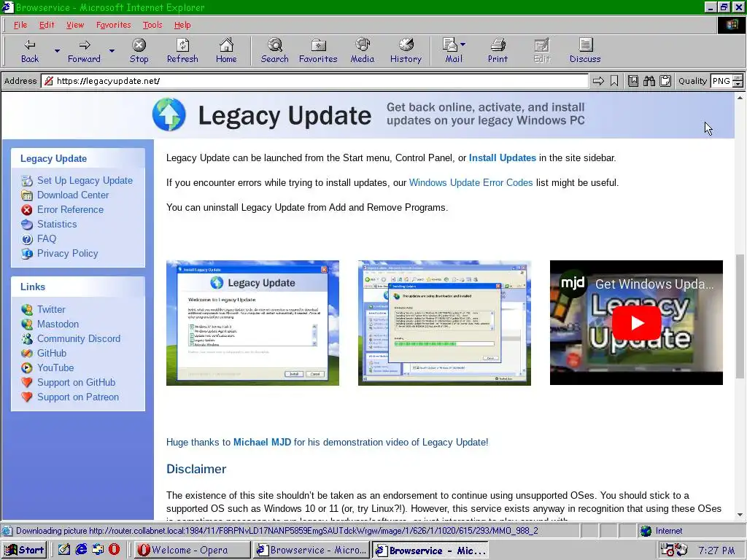The height and width of the screenshot is (560, 747).
Task: Open the YouTube link in Links
Action: point(55,367)
